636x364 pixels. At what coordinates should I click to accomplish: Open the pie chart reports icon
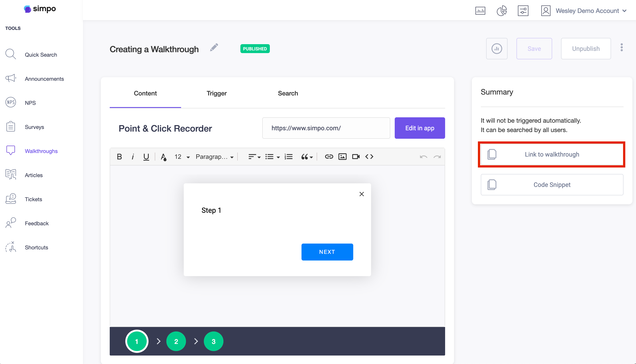coord(502,11)
